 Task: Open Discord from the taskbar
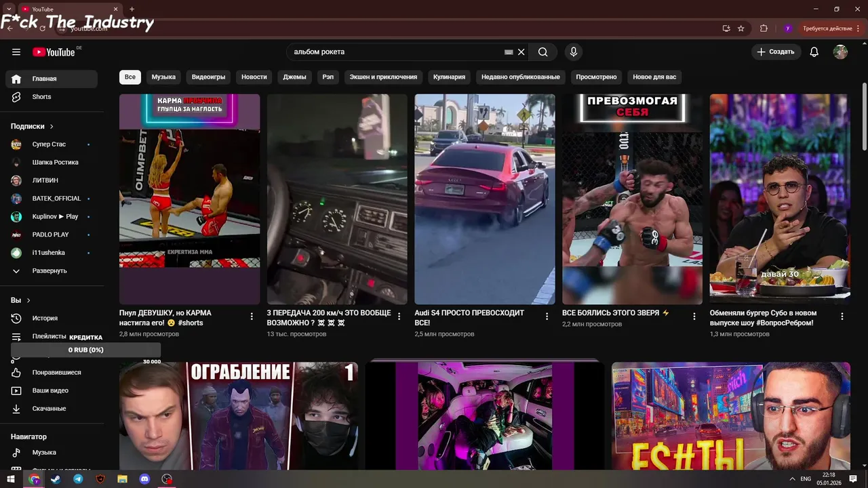coord(144,479)
